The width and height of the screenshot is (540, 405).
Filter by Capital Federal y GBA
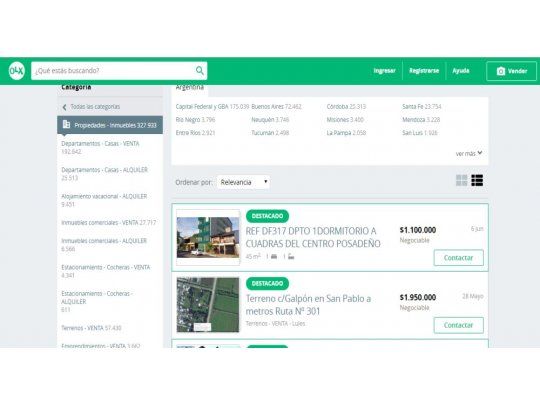(212, 107)
